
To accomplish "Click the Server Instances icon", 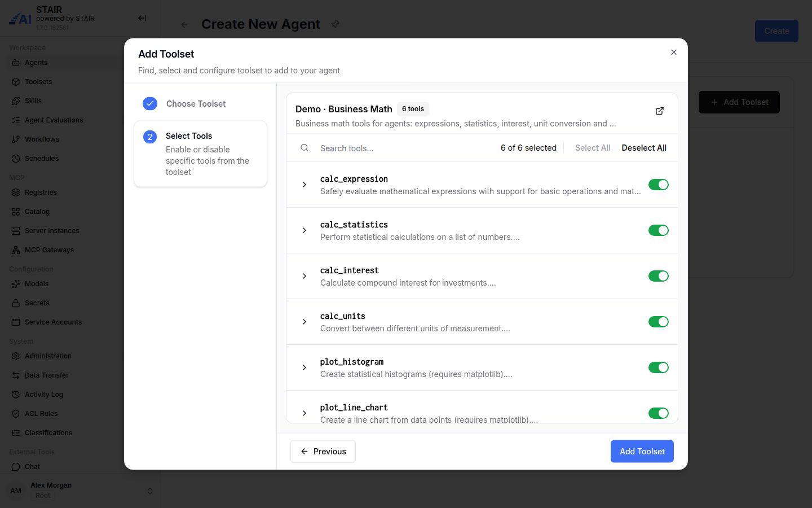I will pyautogui.click(x=16, y=231).
